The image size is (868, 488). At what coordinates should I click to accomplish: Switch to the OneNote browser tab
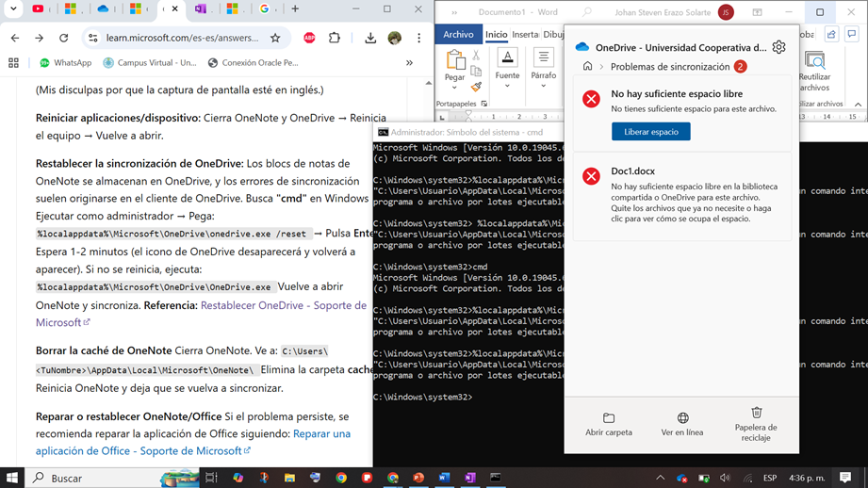201,8
